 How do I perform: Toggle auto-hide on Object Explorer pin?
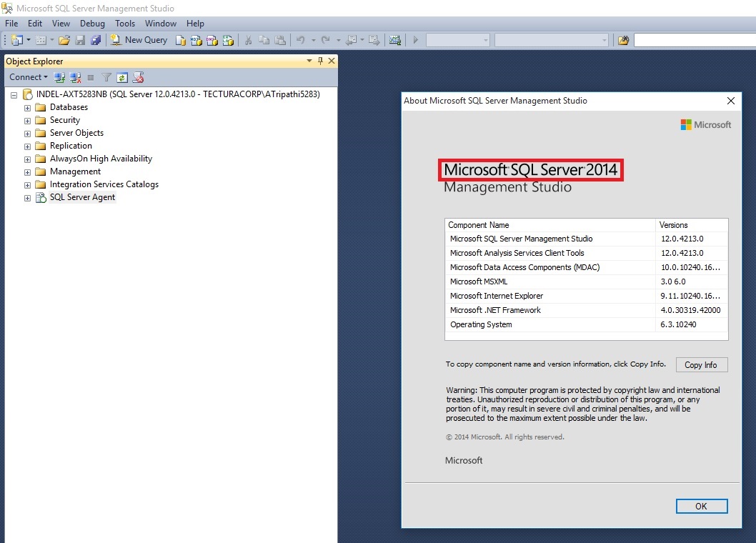pos(319,61)
